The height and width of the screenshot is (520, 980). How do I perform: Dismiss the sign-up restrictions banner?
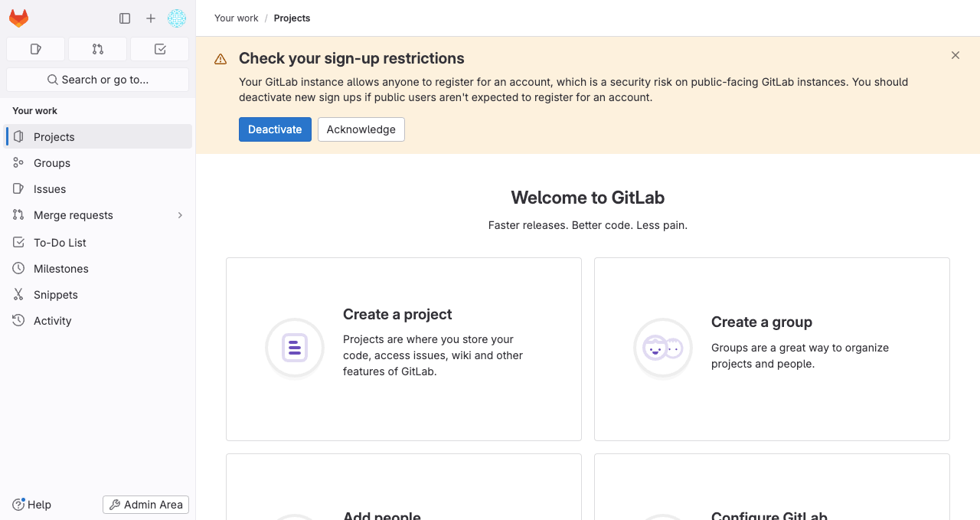[x=955, y=55]
